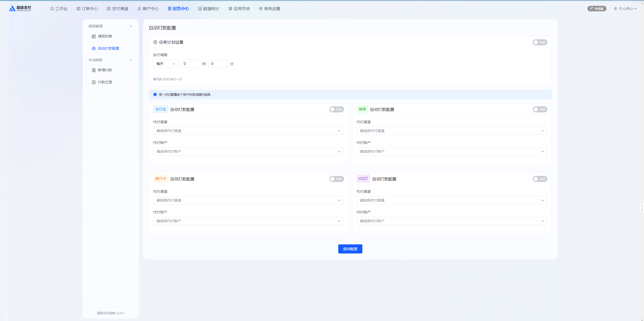Click the 付款记录 record icon
Image resolution: width=644 pixels, height=321 pixels.
[94, 82]
